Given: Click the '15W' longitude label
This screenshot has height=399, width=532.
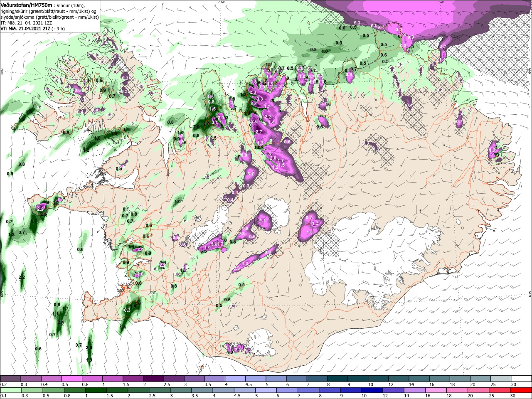Looking at the screenshot, I should pos(440,2).
